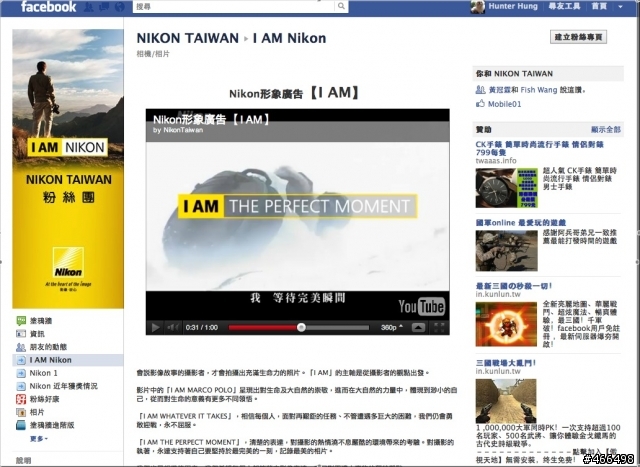Open the 三國戰場大亂鬥 ad title
Screen dimensions: 640x467
pyautogui.click(x=506, y=363)
